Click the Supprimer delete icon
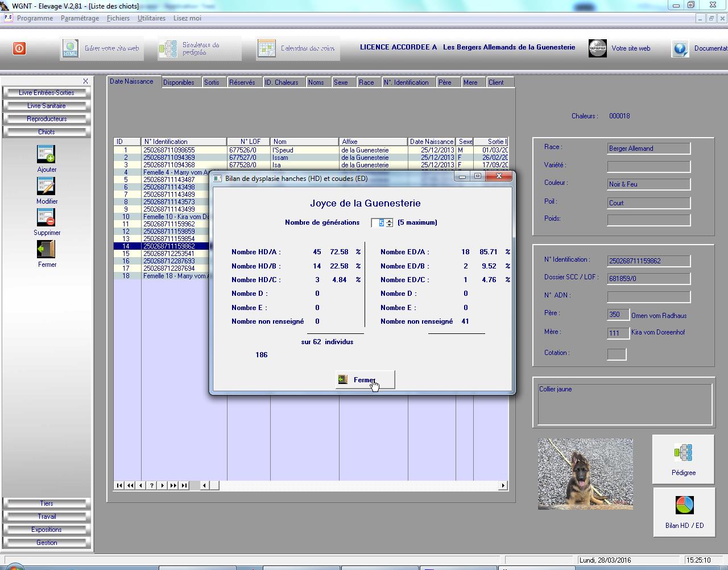Image resolution: width=728 pixels, height=570 pixels. pos(46,217)
